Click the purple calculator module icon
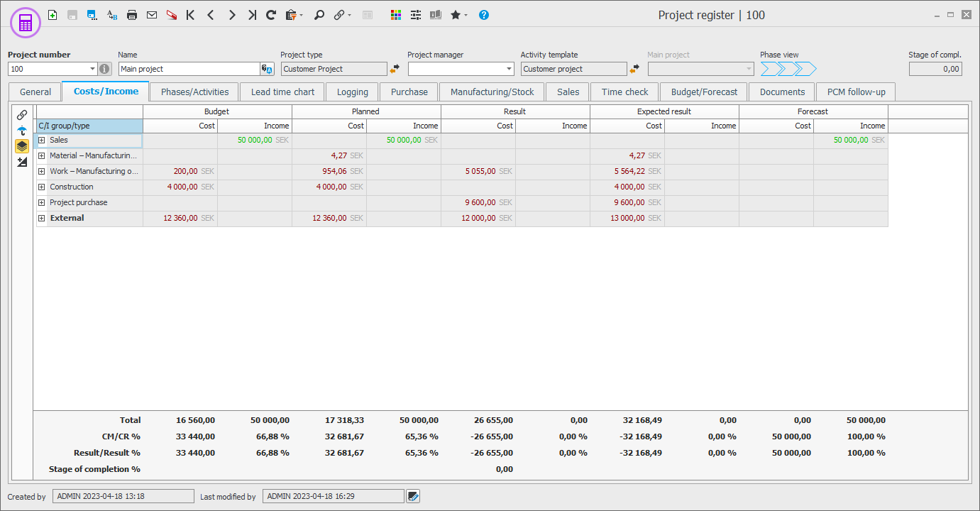Viewport: 980px width, 511px height. coord(26,23)
